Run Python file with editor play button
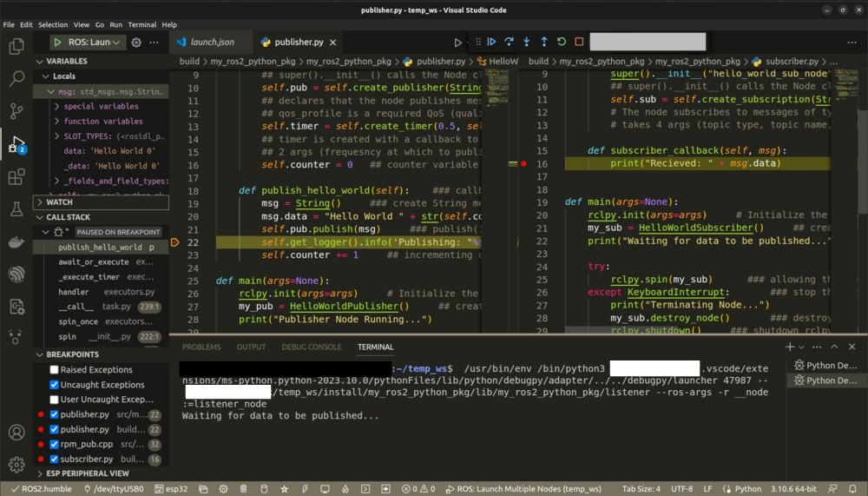This screenshot has height=496, width=868. point(457,42)
